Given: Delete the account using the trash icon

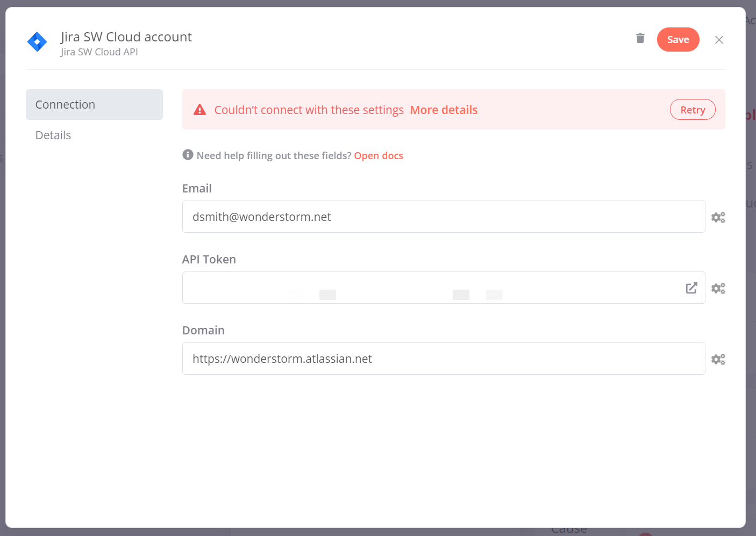Looking at the screenshot, I should [x=640, y=38].
